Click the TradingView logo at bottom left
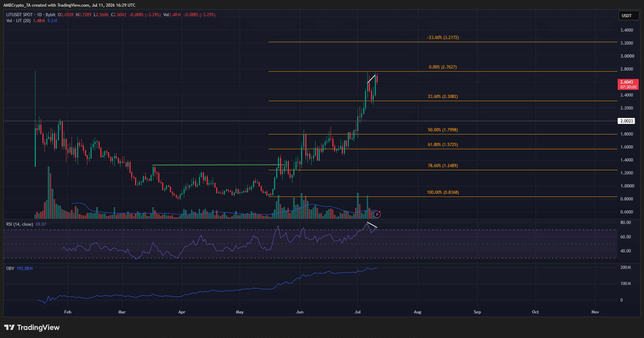The height and width of the screenshot is (338, 644). 32,327
